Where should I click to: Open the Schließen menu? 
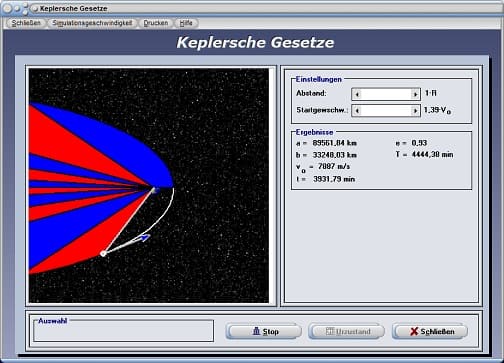[x=26, y=23]
